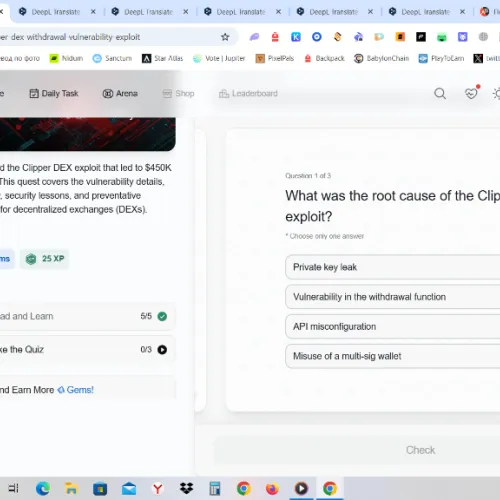
Task: Open the Dropbox taskbar icon
Action: (x=186, y=489)
